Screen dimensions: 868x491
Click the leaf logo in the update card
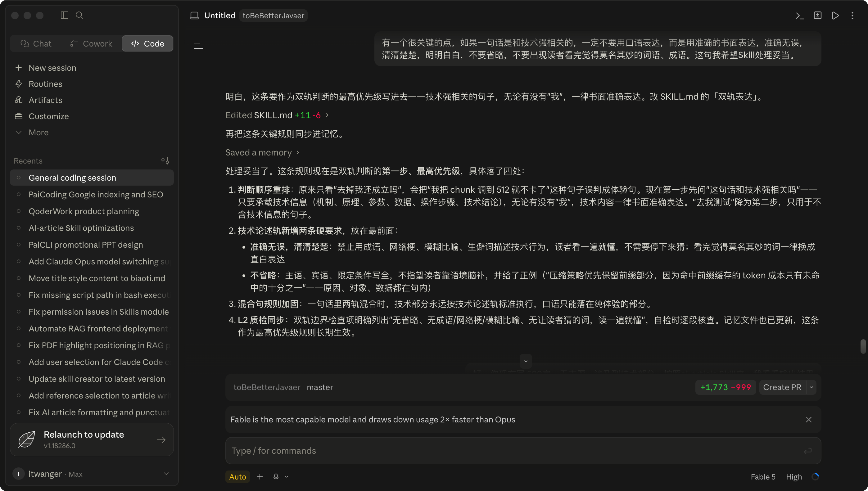coord(26,439)
